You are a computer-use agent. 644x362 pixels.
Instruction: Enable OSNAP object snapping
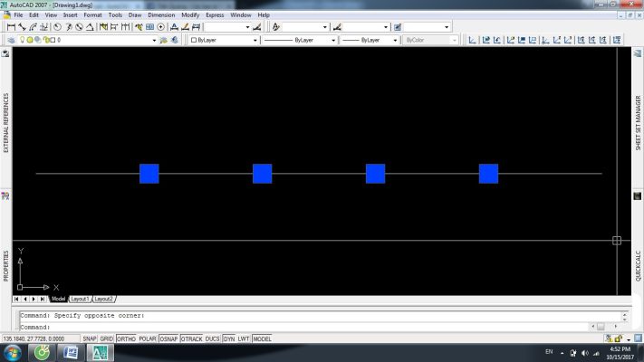point(168,338)
